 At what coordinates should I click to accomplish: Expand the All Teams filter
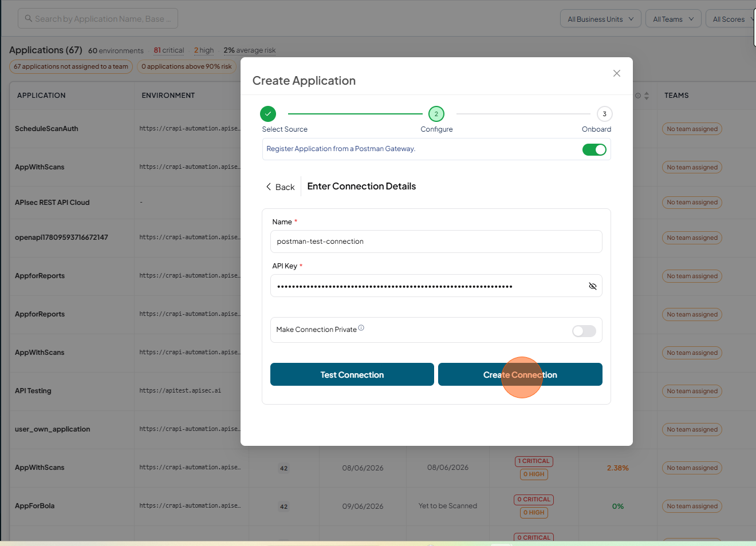674,19
